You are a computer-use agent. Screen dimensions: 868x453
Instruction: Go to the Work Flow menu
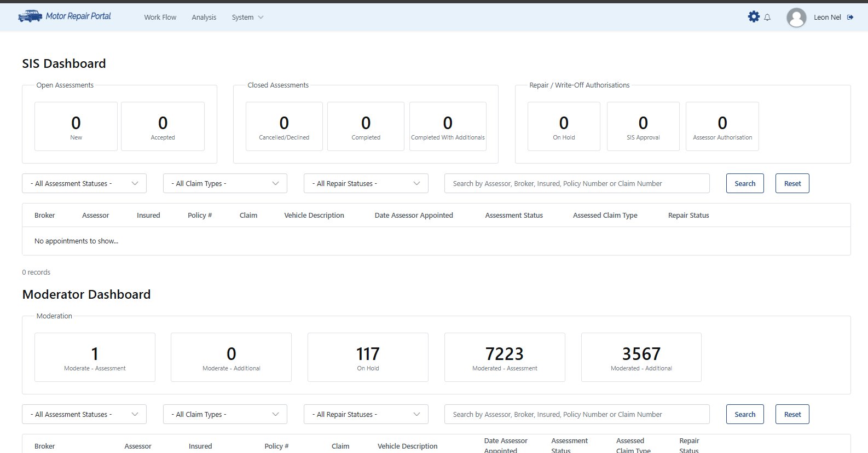tap(160, 18)
